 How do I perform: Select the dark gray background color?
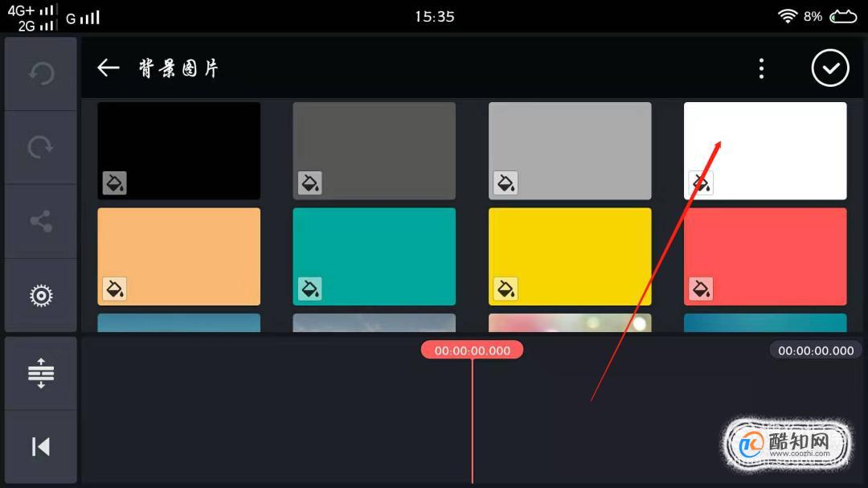[375, 150]
